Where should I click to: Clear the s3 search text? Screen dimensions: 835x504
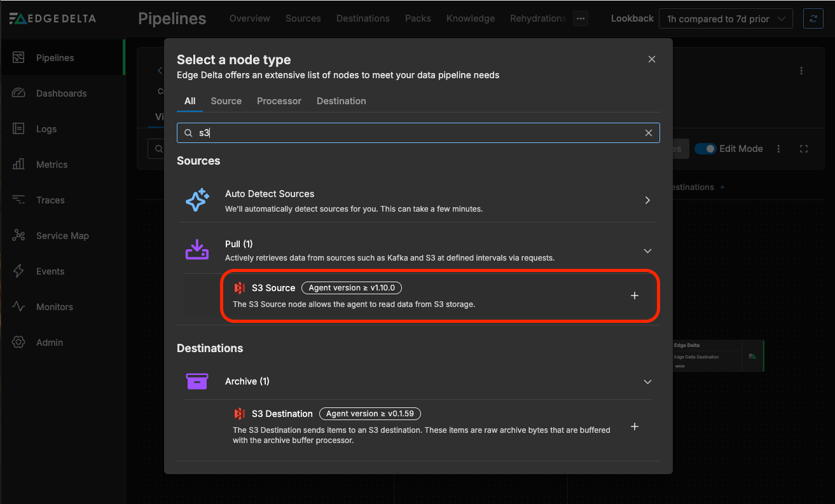(x=648, y=133)
